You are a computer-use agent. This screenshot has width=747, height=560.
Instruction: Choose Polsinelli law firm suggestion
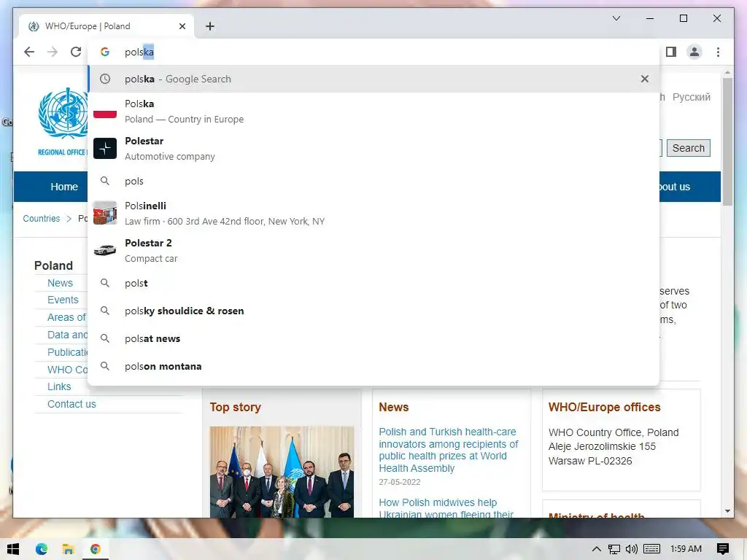tap(373, 214)
